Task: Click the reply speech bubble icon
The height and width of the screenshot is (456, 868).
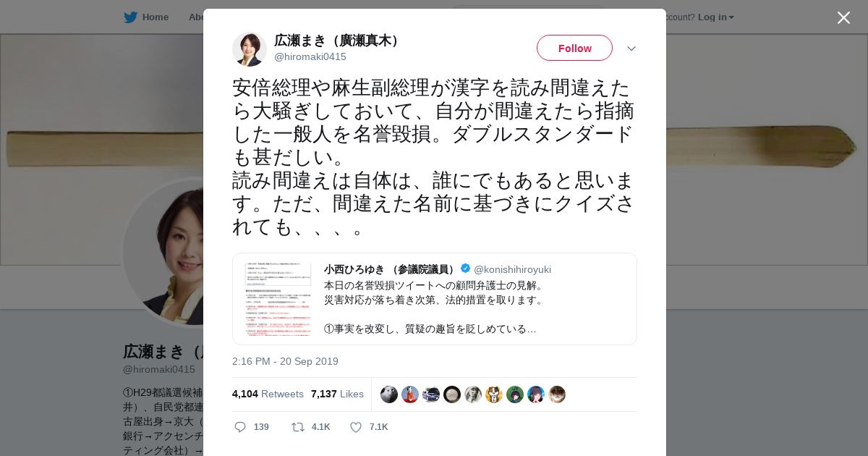Action: tap(240, 427)
